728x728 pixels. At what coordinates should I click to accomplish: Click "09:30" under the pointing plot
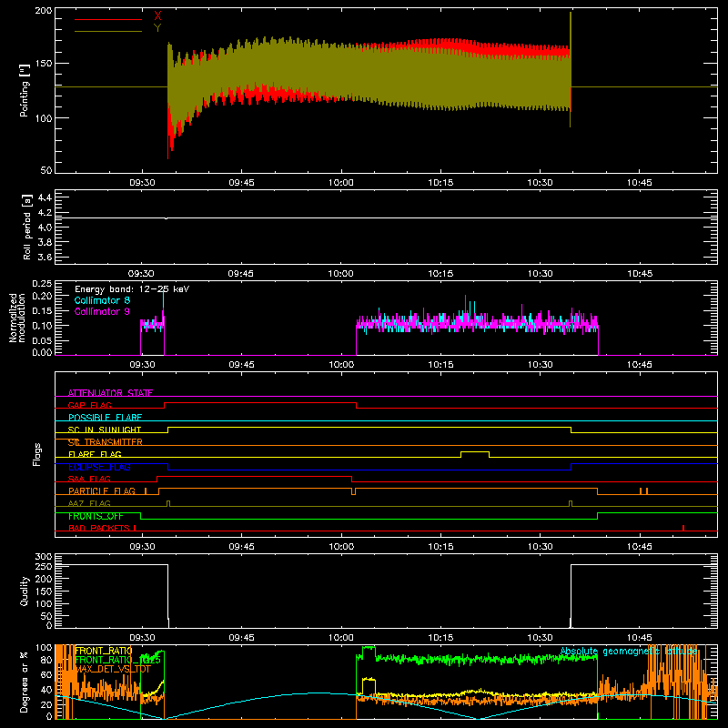pos(142,183)
